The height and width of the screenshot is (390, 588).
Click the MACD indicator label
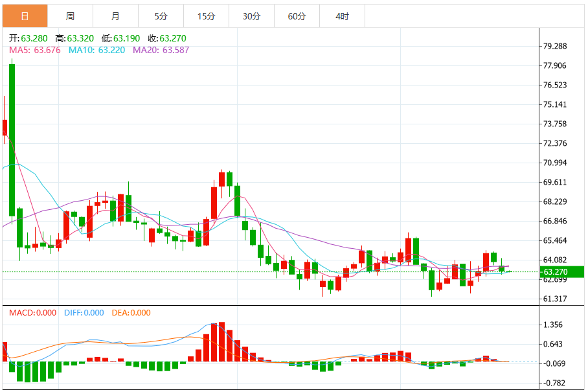(x=34, y=313)
